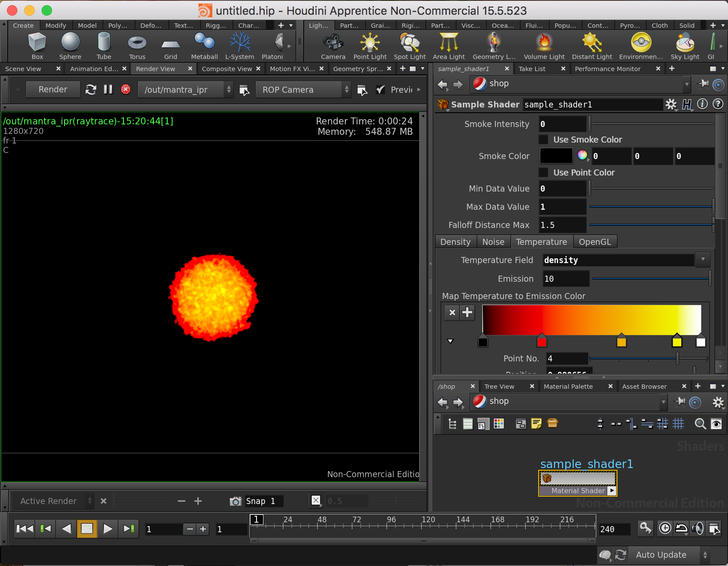Image resolution: width=728 pixels, height=566 pixels.
Task: Toggle the Use Point Color checkbox
Action: 543,172
